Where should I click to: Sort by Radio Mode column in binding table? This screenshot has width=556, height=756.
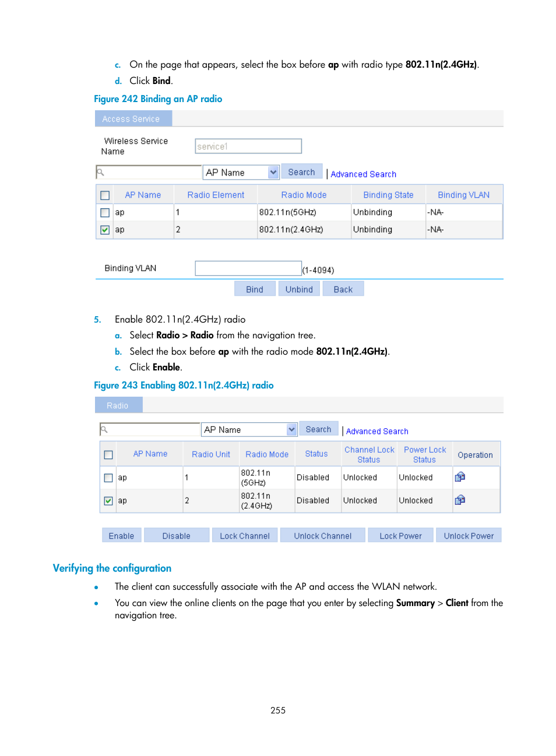(304, 195)
